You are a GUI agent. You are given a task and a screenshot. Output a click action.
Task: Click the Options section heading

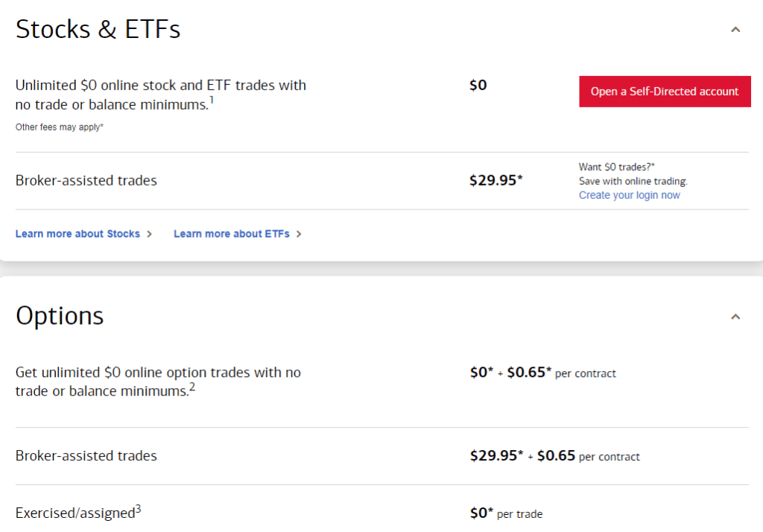pos(60,316)
